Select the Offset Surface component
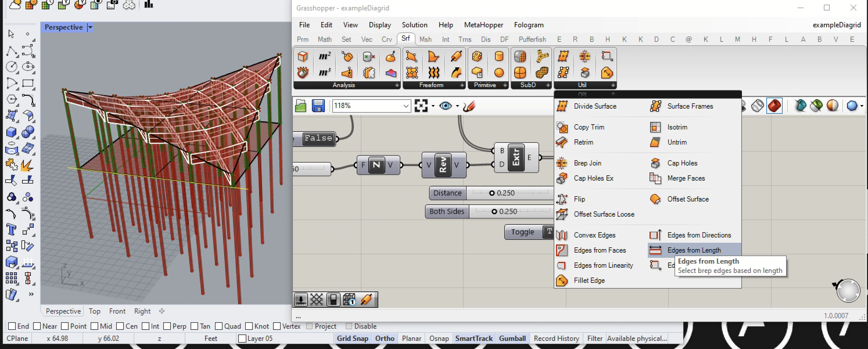The height and width of the screenshot is (349, 868). [679, 199]
